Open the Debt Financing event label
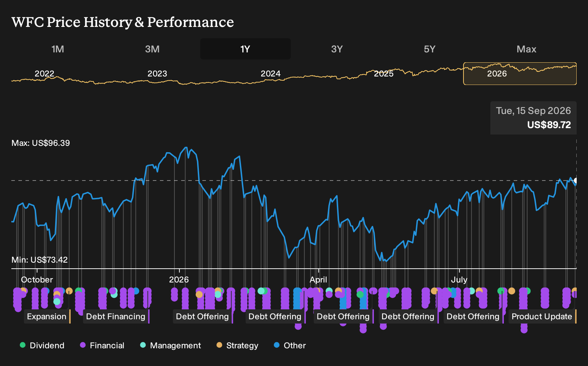The height and width of the screenshot is (366, 588). pos(116,316)
